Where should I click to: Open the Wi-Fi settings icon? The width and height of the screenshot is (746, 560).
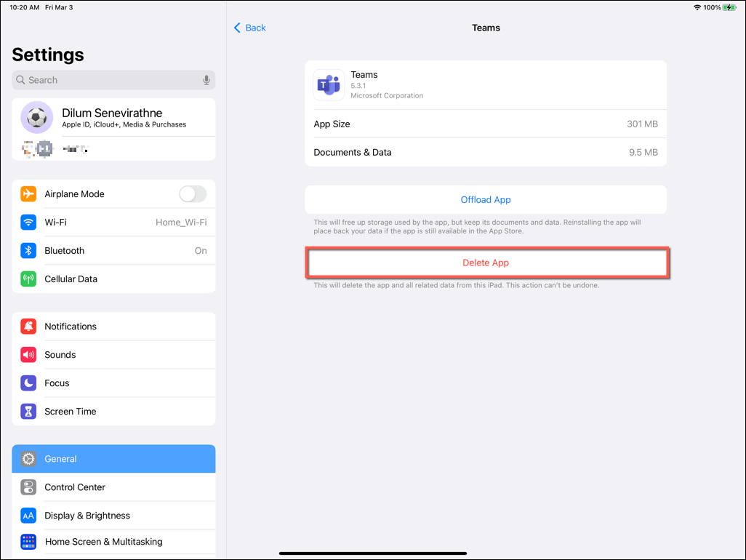click(x=28, y=223)
